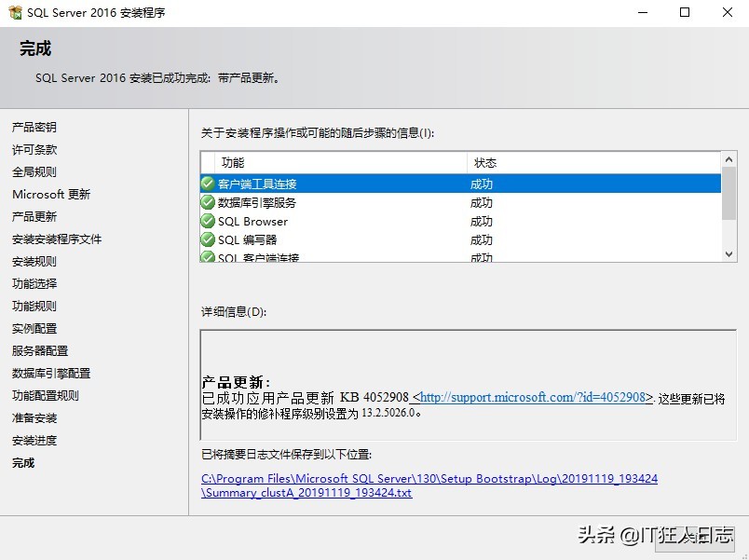The image size is (749, 560).
Task: Click 成功 status for SQL 编写器
Action: pyautogui.click(x=482, y=239)
